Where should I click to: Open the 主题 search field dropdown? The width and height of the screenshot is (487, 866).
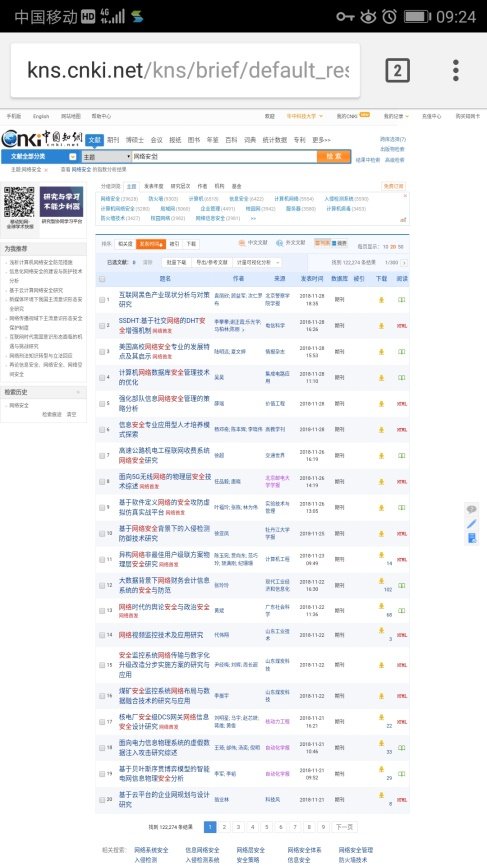106,157
